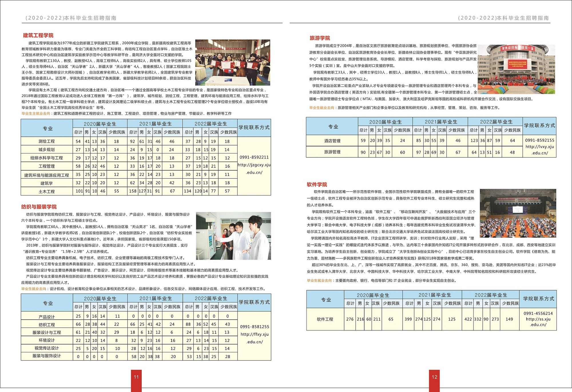Click the 软件学院 section heading
Image resolution: width=572 pixels, height=392 pixels.
[317, 185]
